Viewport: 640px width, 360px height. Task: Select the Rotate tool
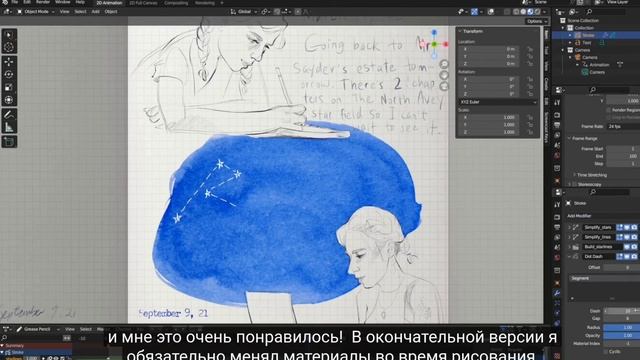9,74
